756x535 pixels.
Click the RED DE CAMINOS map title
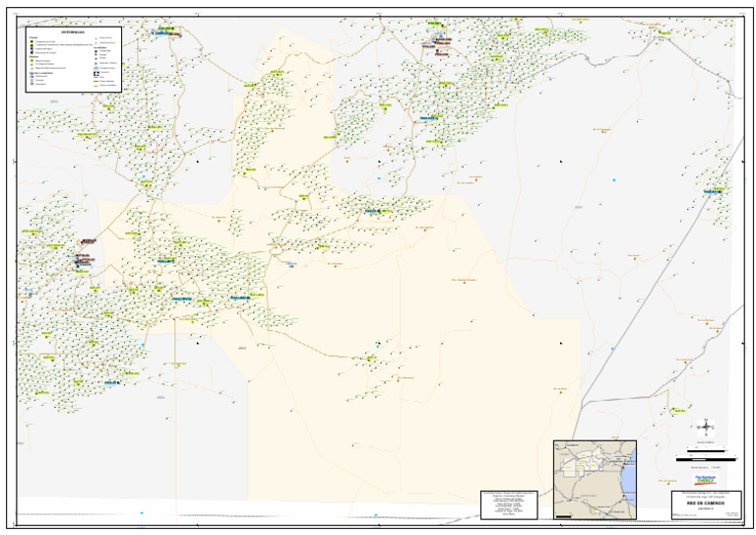pos(706,503)
